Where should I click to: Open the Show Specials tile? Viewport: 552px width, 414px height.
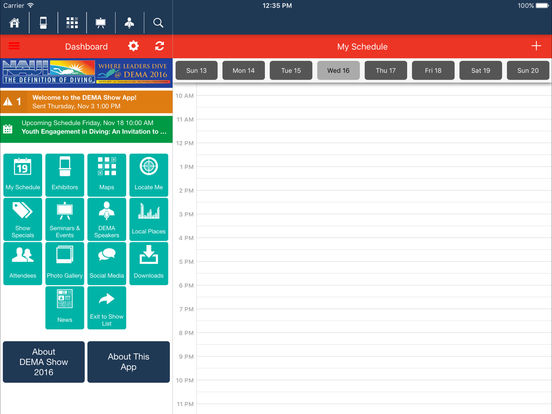pyautogui.click(x=23, y=219)
